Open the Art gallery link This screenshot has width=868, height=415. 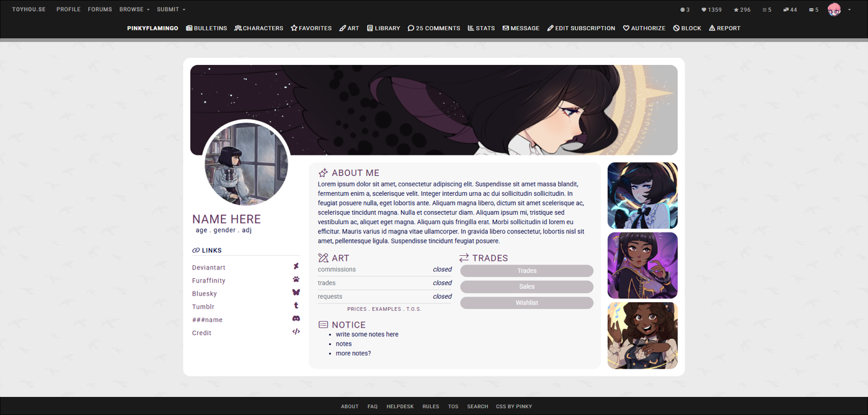(349, 28)
